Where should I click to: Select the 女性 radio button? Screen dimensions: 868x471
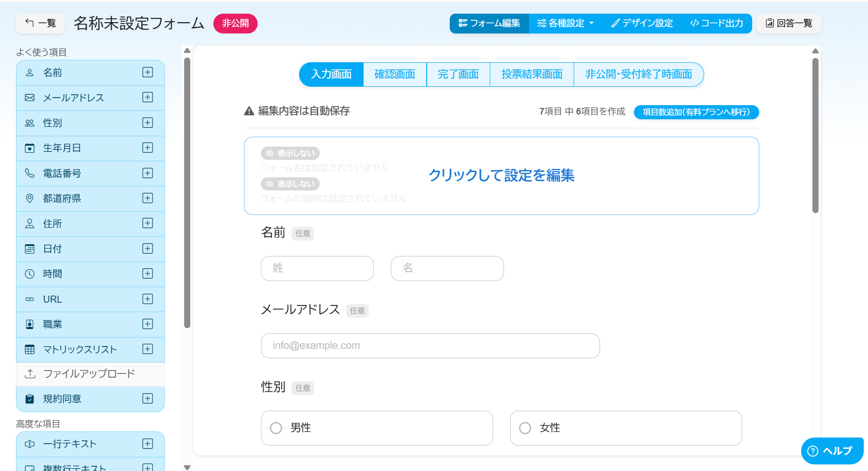525,428
